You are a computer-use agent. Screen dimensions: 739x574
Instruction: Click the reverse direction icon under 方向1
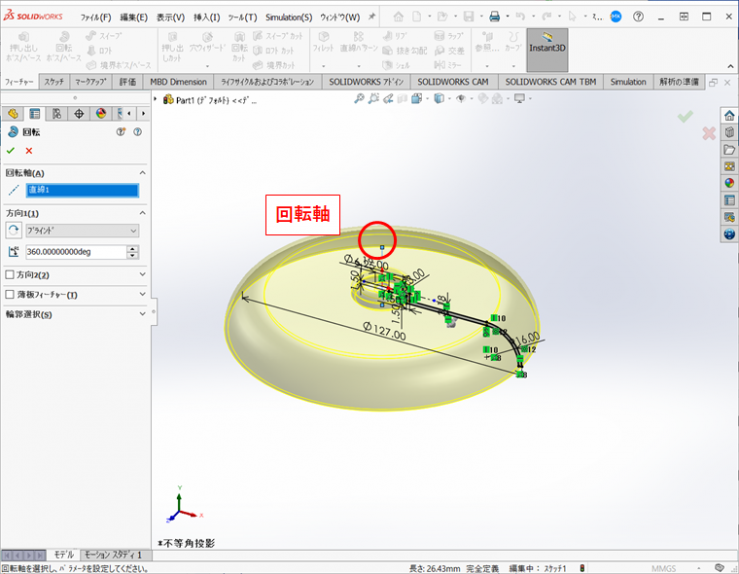pos(13,231)
